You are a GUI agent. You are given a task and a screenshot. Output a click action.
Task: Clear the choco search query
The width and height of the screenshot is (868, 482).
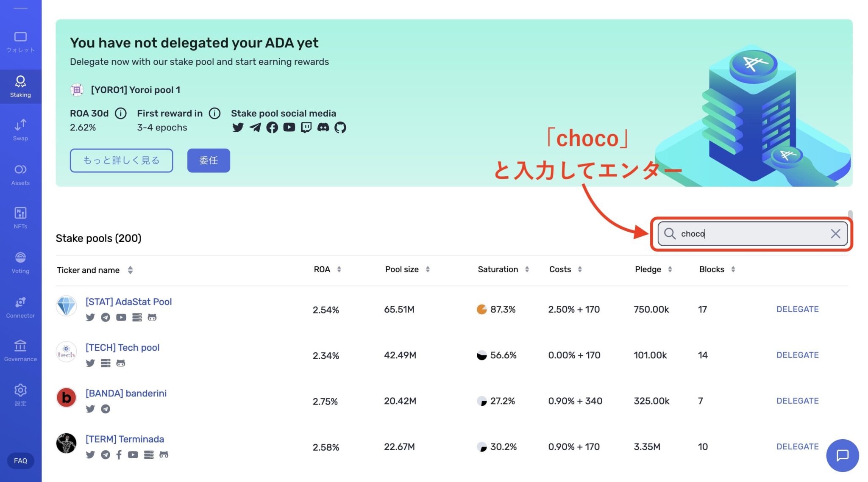836,233
